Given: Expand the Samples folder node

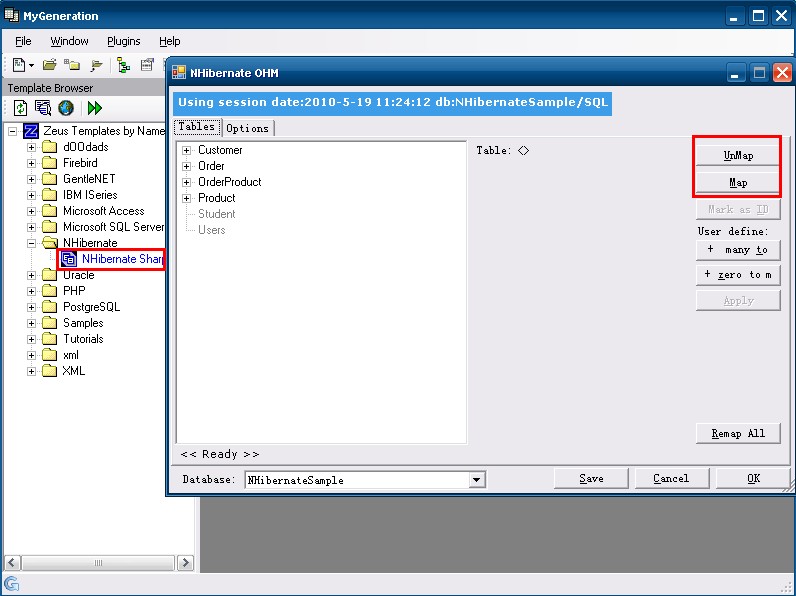Looking at the screenshot, I should [31, 323].
